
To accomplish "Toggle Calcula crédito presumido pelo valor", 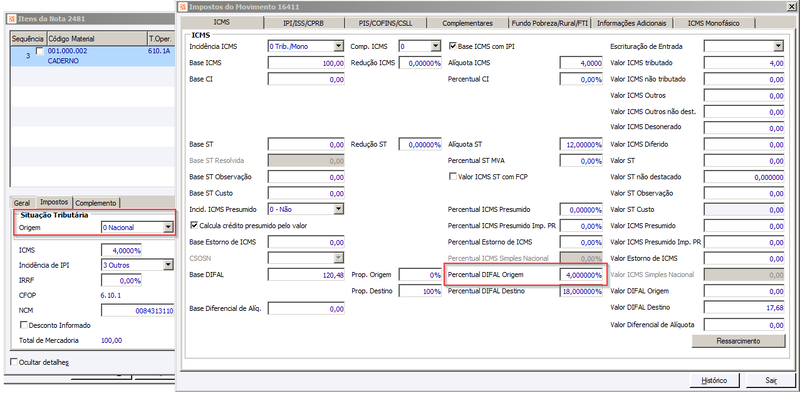I will point(194,225).
